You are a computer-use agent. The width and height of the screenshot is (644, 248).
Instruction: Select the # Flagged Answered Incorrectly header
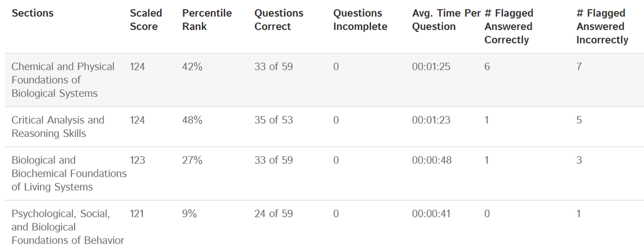click(602, 26)
